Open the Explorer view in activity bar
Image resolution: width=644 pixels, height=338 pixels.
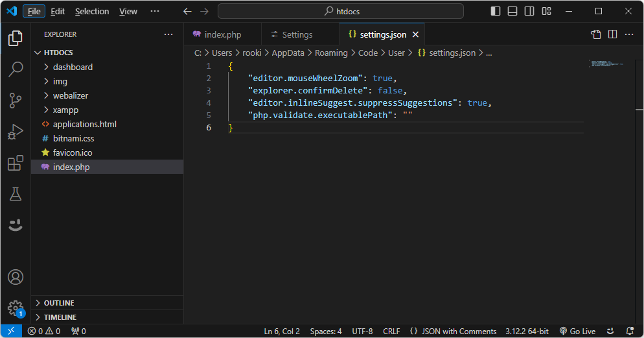coord(15,38)
